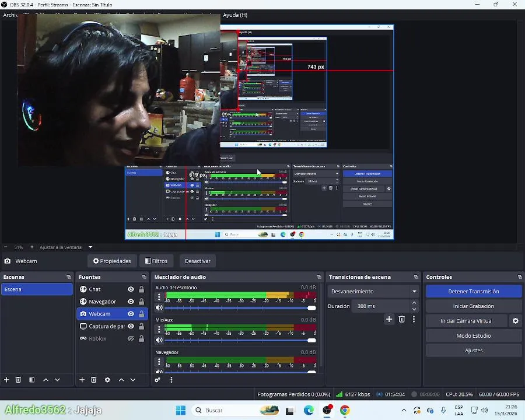
Task: Decrease Duración value with down arrow
Action: click(x=414, y=310)
